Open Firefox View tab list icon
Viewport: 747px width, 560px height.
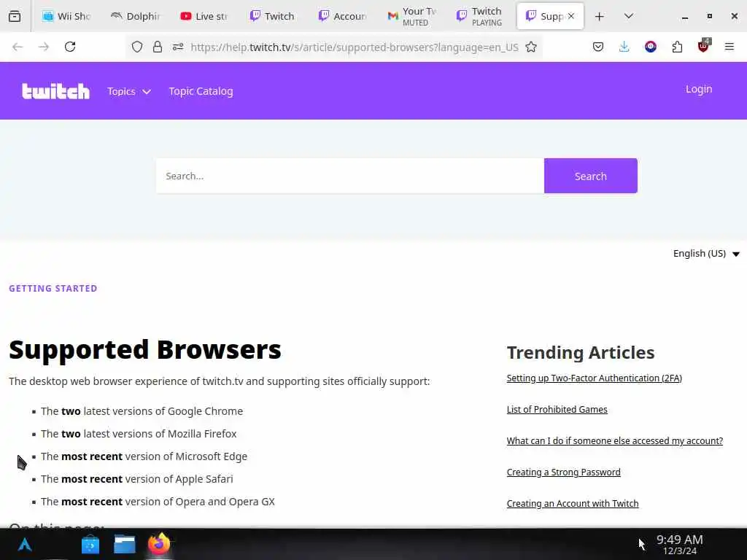point(15,16)
